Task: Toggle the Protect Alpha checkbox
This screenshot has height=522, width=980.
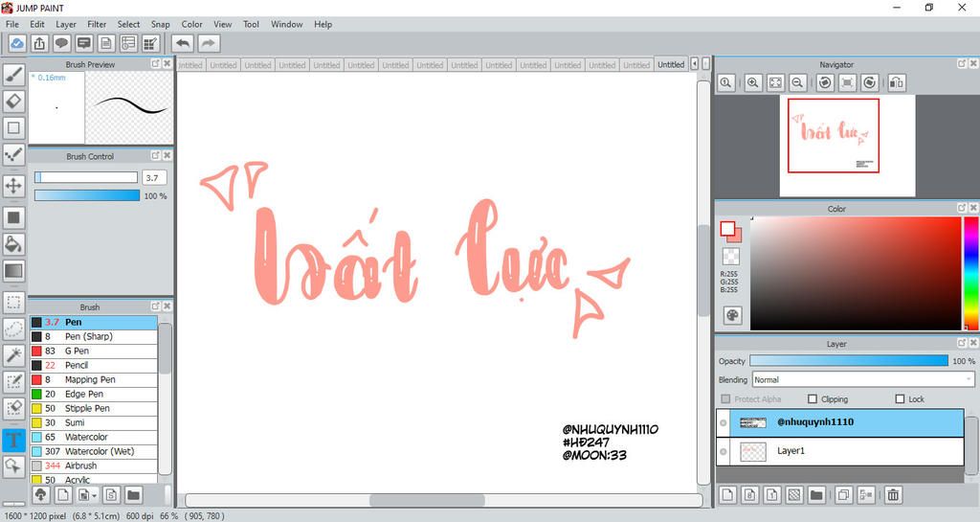Action: [725, 398]
